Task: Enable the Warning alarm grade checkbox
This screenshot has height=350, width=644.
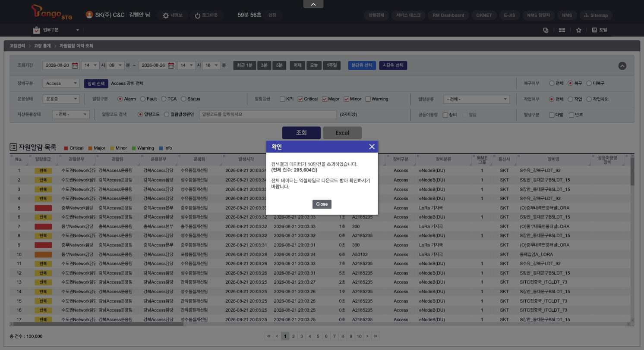Action: (x=368, y=99)
